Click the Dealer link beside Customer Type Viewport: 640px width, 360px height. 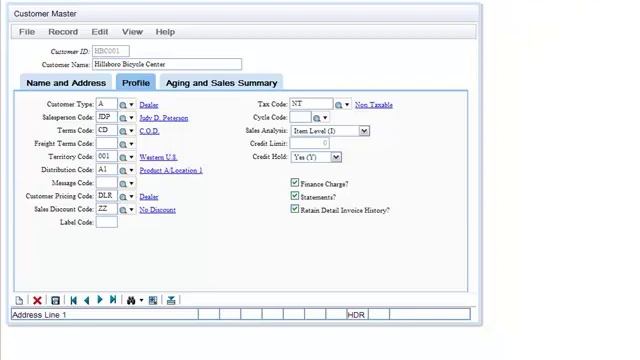pos(149,105)
